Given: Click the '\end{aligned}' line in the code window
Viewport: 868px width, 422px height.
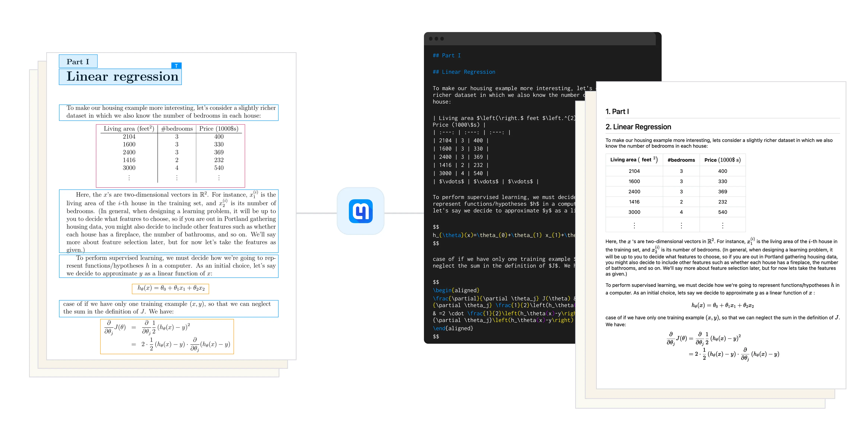Looking at the screenshot, I should pyautogui.click(x=453, y=328).
